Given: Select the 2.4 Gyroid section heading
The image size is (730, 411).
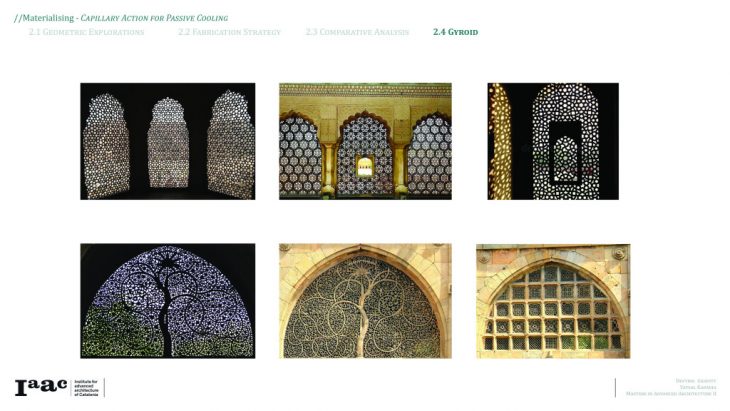Looking at the screenshot, I should point(455,33).
